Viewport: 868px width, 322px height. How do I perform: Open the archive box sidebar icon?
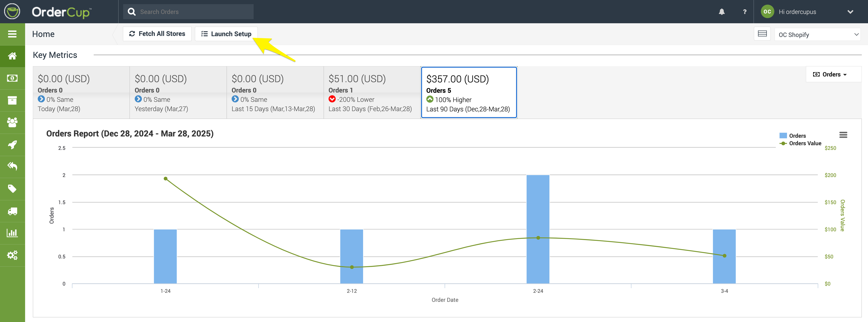[12, 100]
